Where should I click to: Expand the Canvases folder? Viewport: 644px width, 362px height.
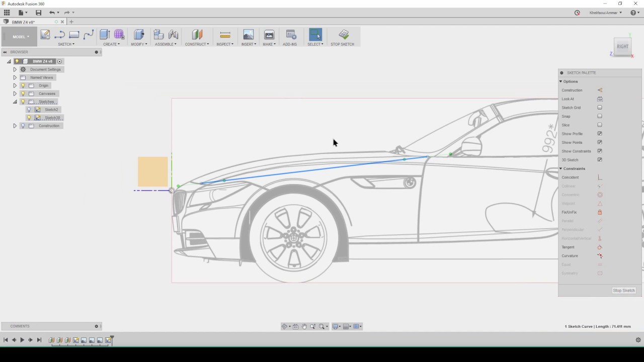tap(15, 94)
